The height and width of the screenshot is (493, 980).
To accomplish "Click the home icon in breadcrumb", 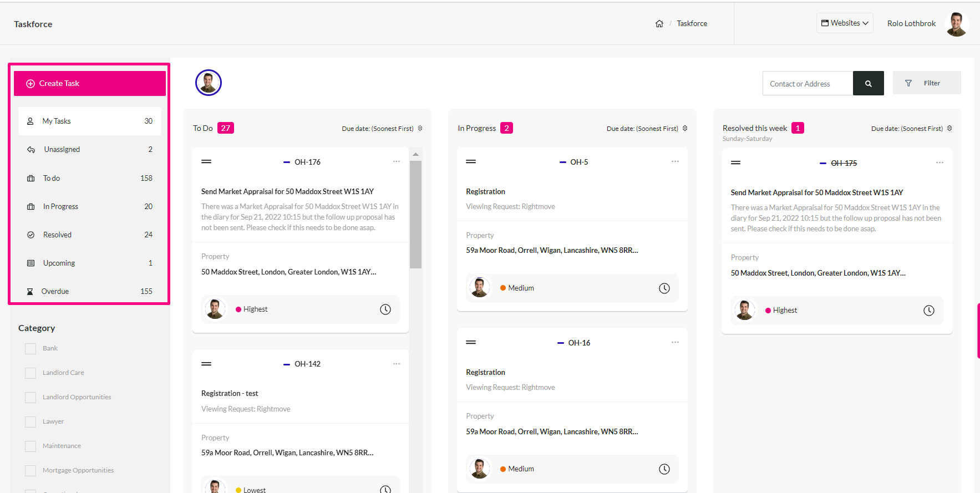I will (659, 24).
